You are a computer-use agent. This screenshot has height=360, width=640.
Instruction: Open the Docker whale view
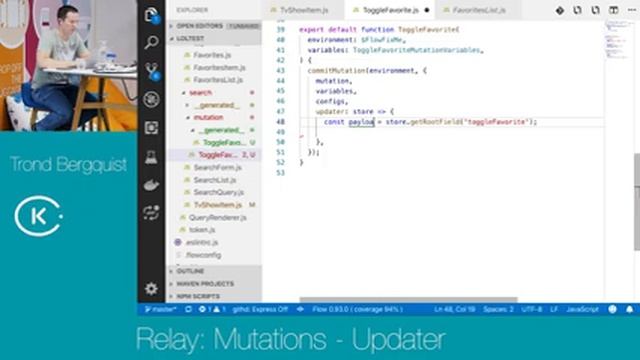point(151,185)
